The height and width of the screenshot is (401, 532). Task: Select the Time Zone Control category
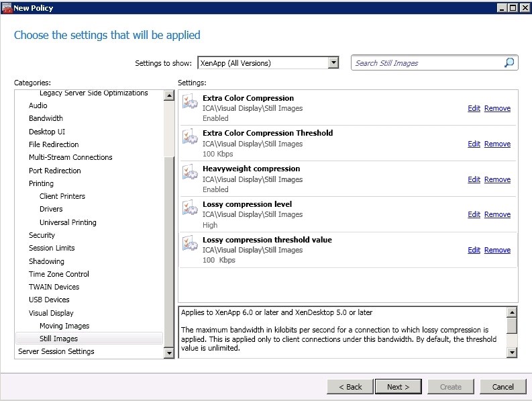(58, 274)
